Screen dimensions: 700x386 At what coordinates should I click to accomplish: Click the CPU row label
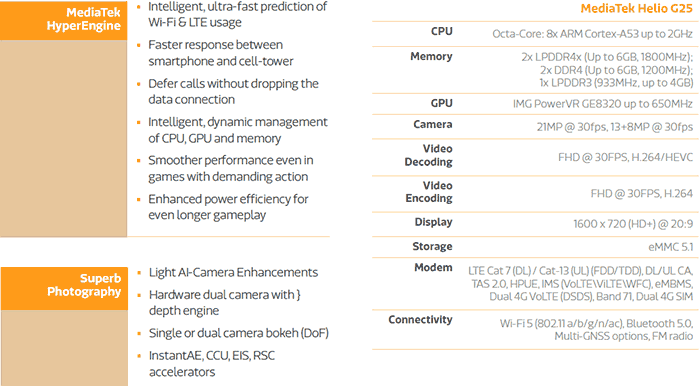pyautogui.click(x=442, y=32)
